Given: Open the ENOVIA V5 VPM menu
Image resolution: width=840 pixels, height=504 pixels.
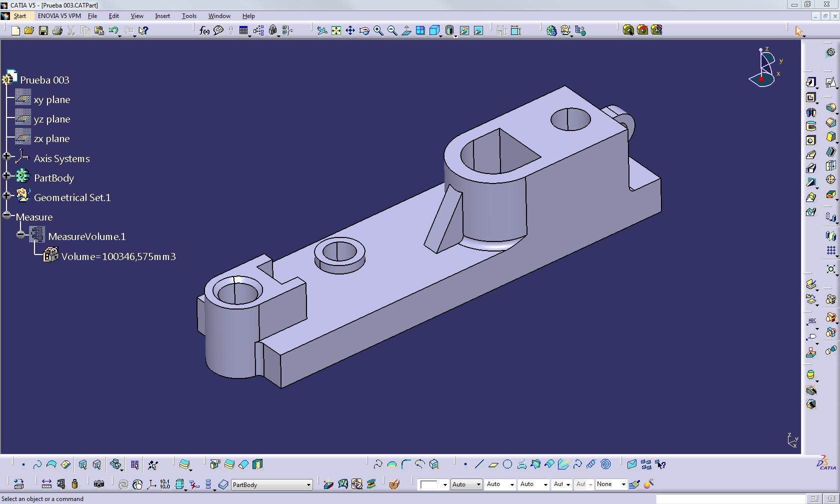Looking at the screenshot, I should coord(59,16).
